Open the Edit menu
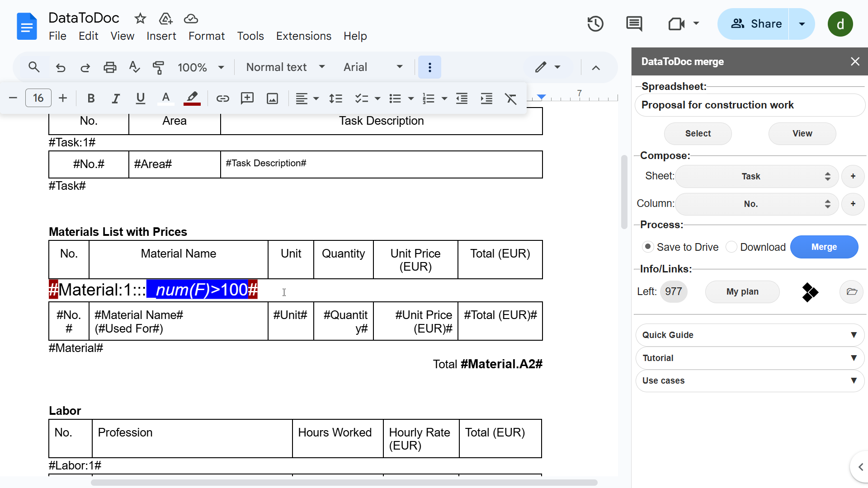 tap(88, 36)
